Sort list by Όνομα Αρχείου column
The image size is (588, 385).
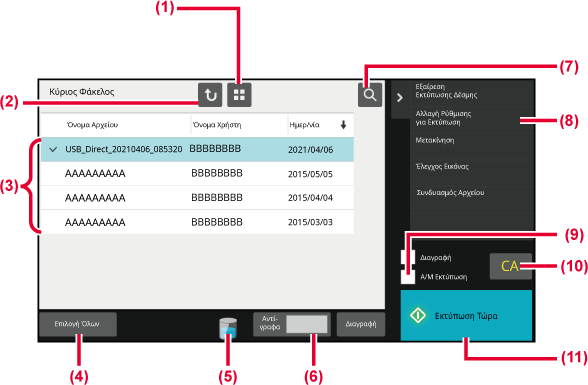[92, 125]
